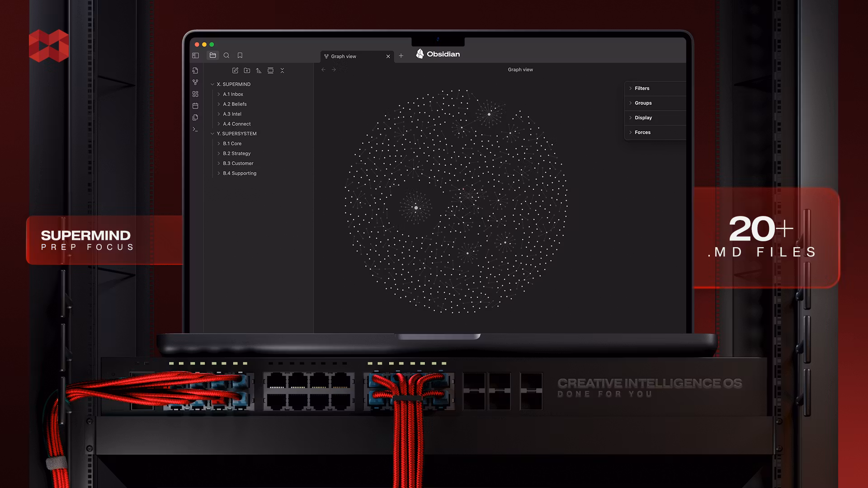Open command palette terminal icon
The width and height of the screenshot is (868, 488).
coord(195,129)
